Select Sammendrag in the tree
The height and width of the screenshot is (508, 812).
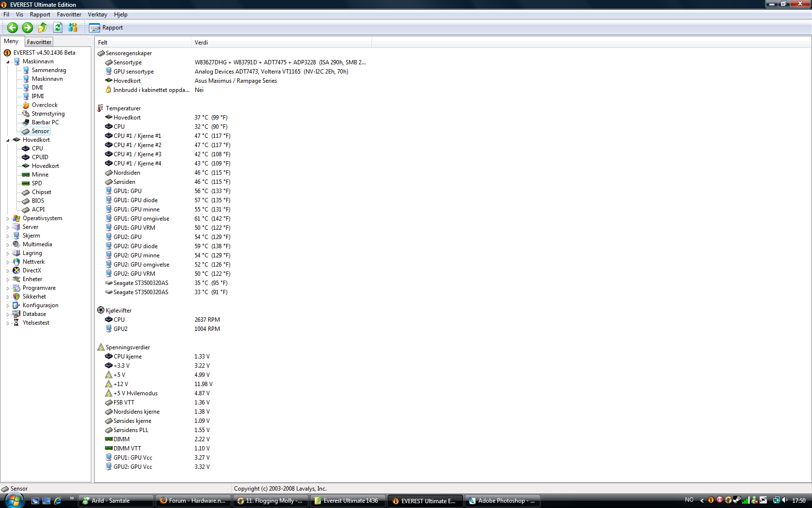[49, 70]
